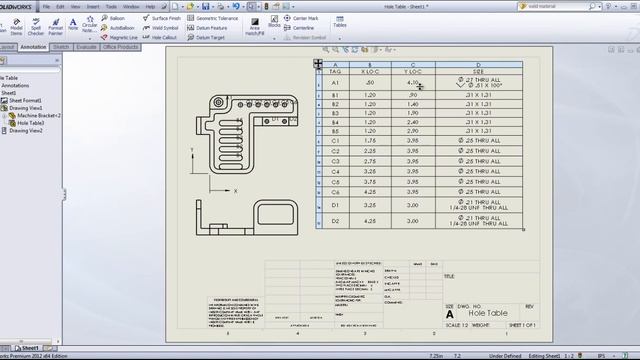
Task: Select Hole Table3 in tree
Action: pyautogui.click(x=27, y=123)
